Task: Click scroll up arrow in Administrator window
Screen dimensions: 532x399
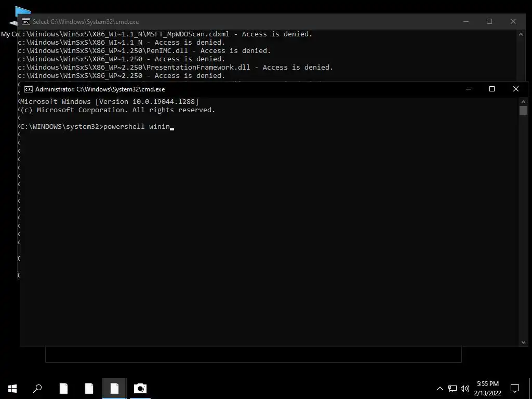Action: 523,101
